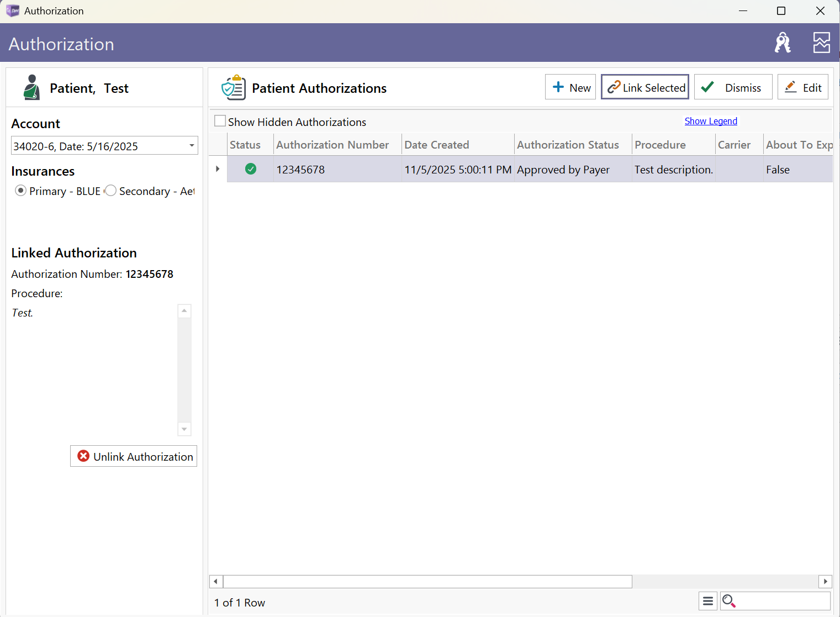Click the Authorization app icon in title bar
840x617 pixels.
pos(12,11)
